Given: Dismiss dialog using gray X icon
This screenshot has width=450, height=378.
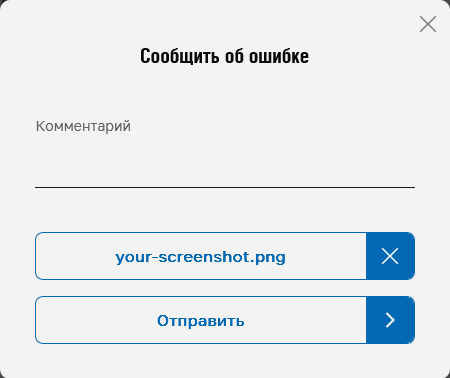Looking at the screenshot, I should click(428, 24).
